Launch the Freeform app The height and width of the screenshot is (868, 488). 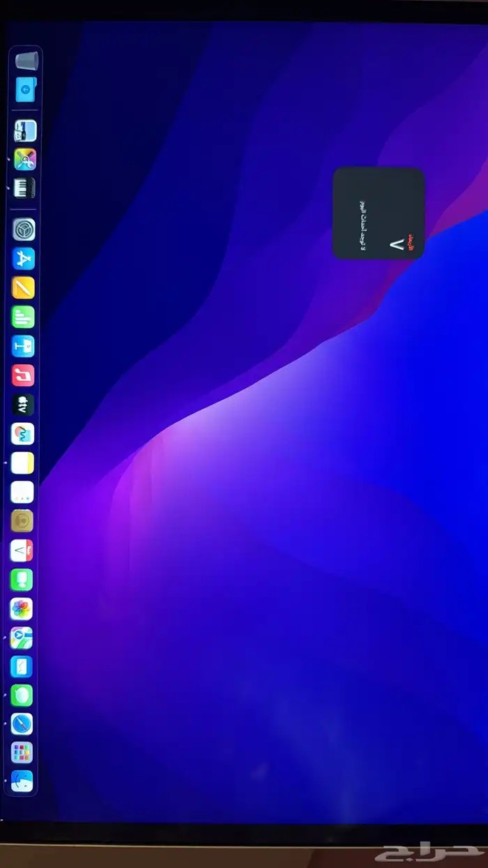point(22,434)
